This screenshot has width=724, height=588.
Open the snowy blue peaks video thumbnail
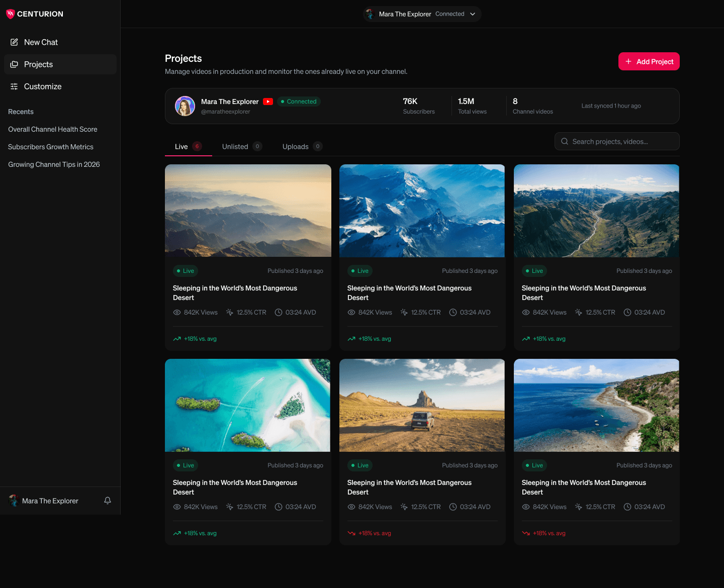pos(422,211)
